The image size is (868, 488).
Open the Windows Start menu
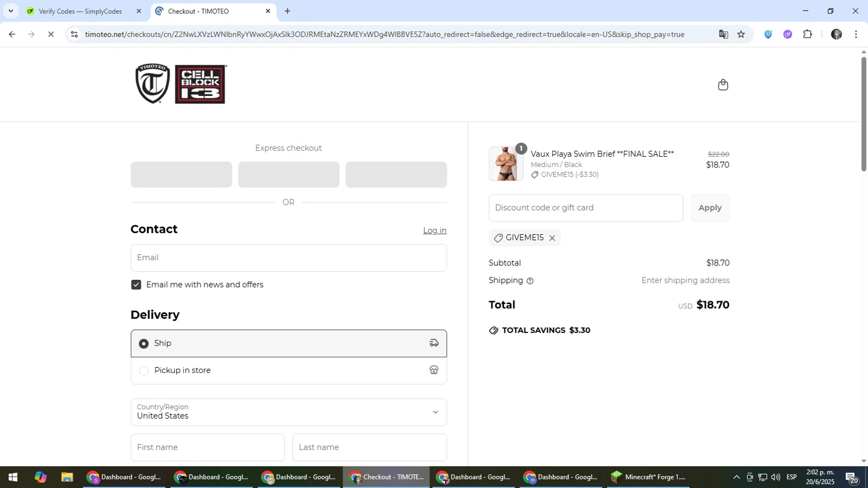[x=12, y=478]
